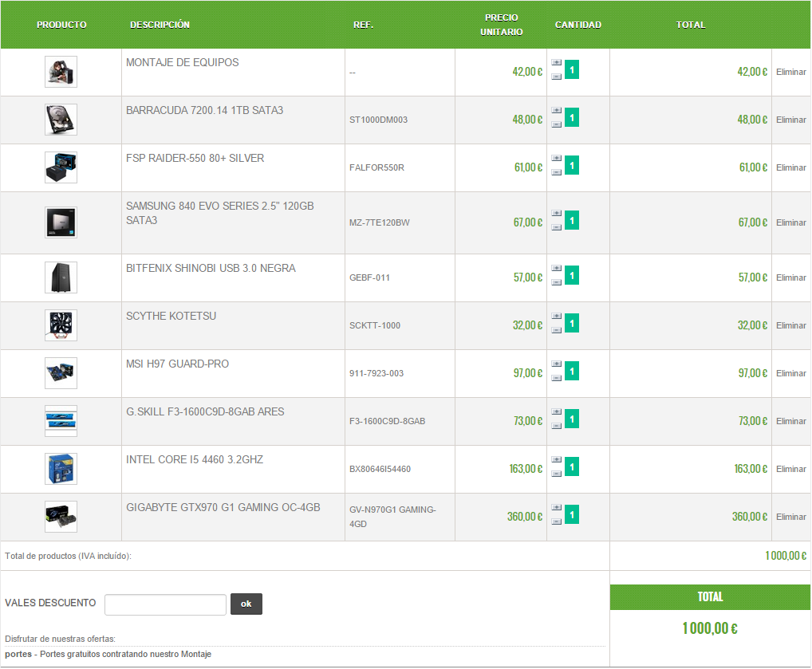Open Gigabyte GTX970 graphics card thumbnail

(61, 517)
